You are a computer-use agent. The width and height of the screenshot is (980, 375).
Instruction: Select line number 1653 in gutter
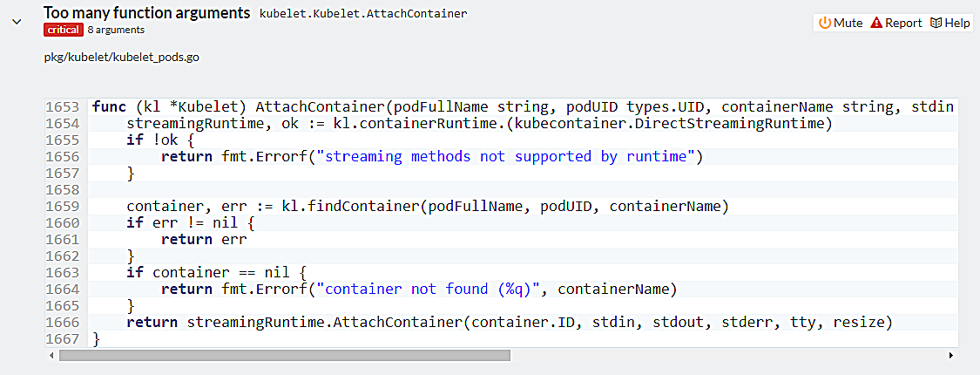(66, 106)
